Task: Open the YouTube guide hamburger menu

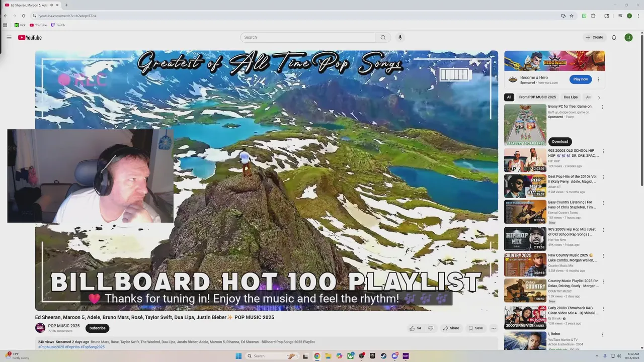Action: pos(9,37)
